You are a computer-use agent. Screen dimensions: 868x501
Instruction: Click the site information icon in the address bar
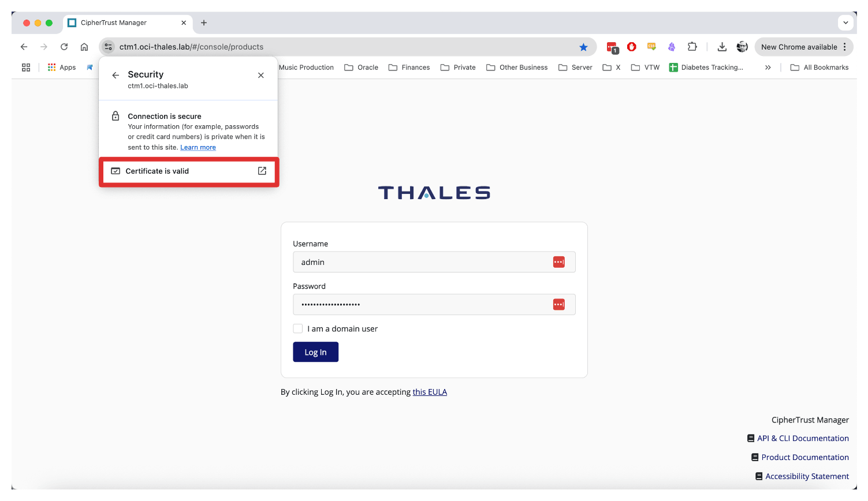[x=109, y=47]
